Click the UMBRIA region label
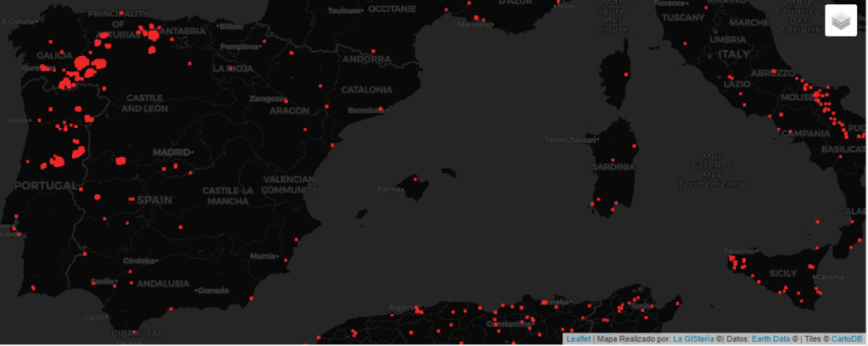The height and width of the screenshot is (346, 868). 730,40
